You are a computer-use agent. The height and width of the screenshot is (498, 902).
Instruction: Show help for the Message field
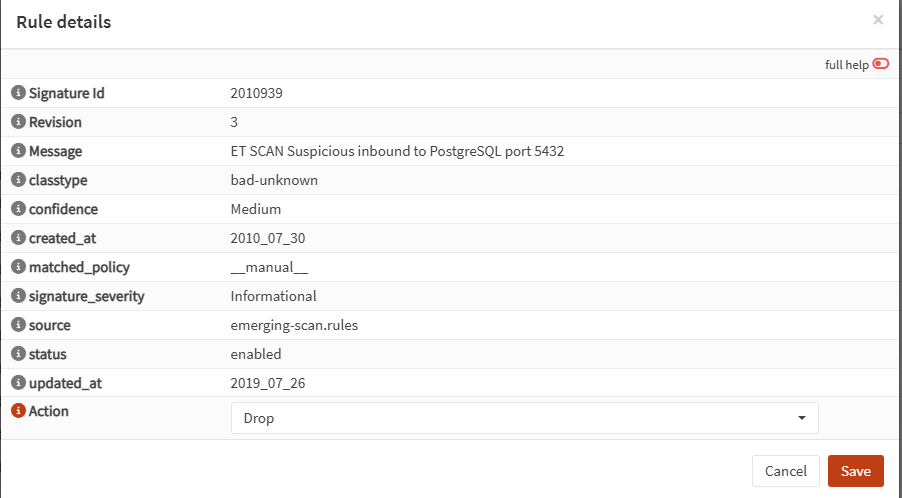point(18,151)
